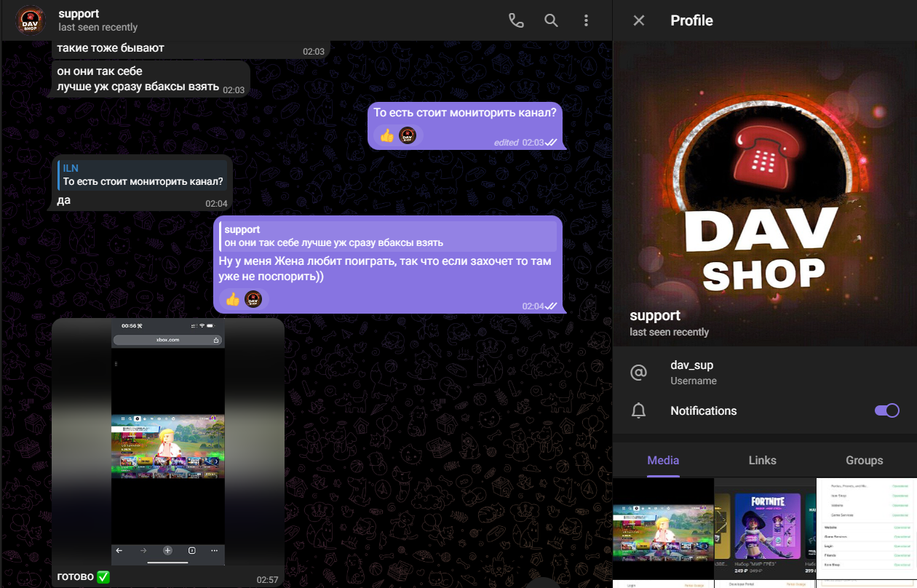Copy the dav_sup username
Screen dimensions: 917x588
[692, 365]
